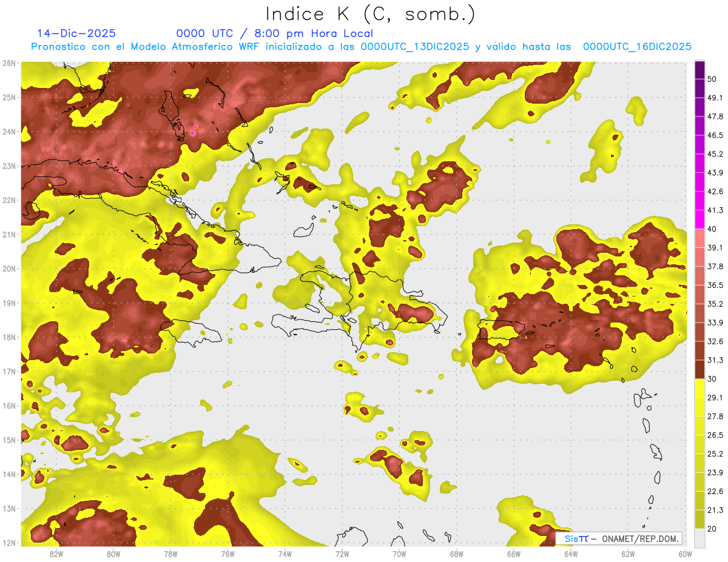This screenshot has width=728, height=562.
Task: Click the dark purple colorbar segment above 50
Action: 699,70
